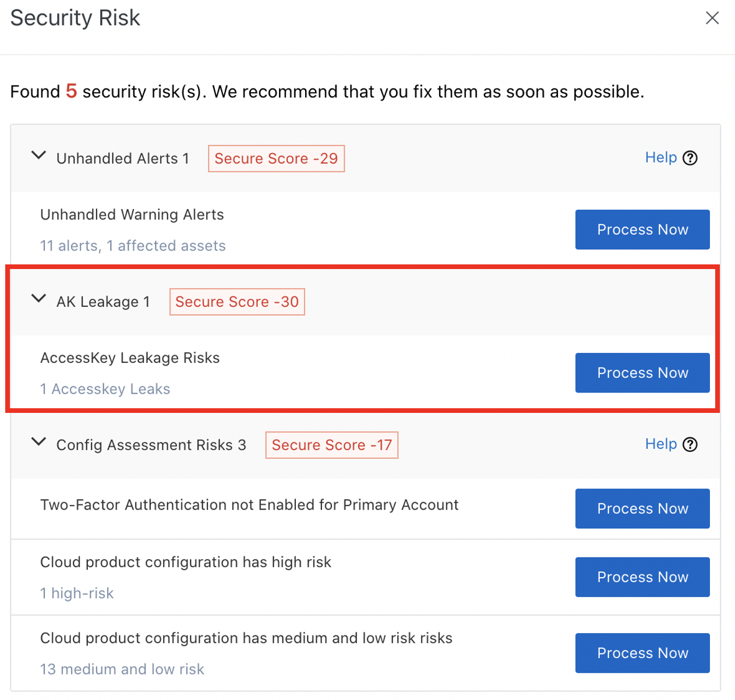Click Process Now for Two-Factor Authentication risk
This screenshot has width=735, height=700.
(642, 508)
